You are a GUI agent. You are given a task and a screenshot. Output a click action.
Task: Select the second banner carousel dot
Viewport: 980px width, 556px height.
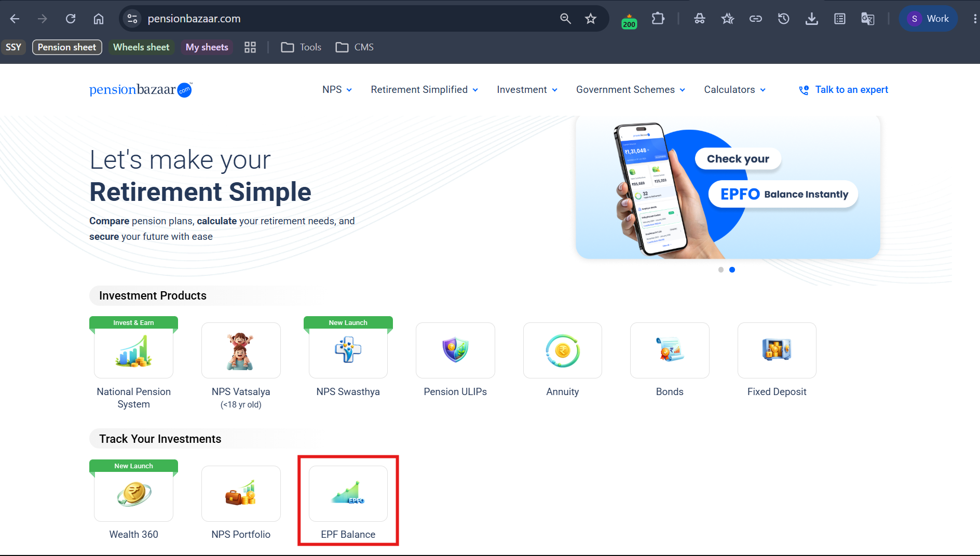click(732, 270)
